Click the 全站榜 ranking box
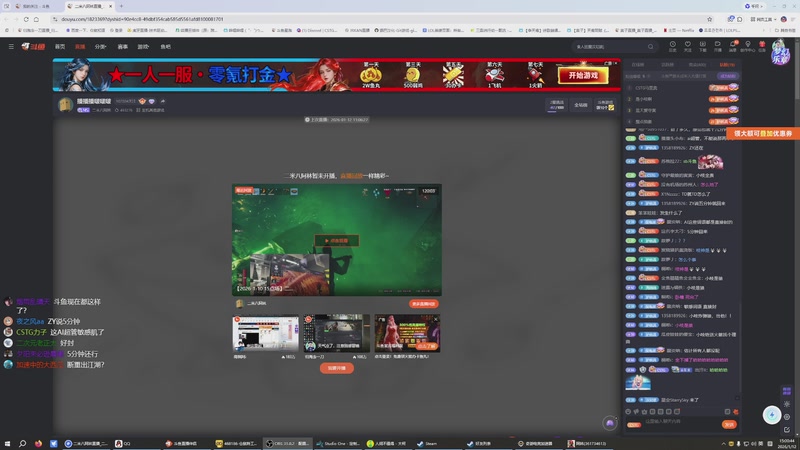Screen dimensions: 800x450 581,105
